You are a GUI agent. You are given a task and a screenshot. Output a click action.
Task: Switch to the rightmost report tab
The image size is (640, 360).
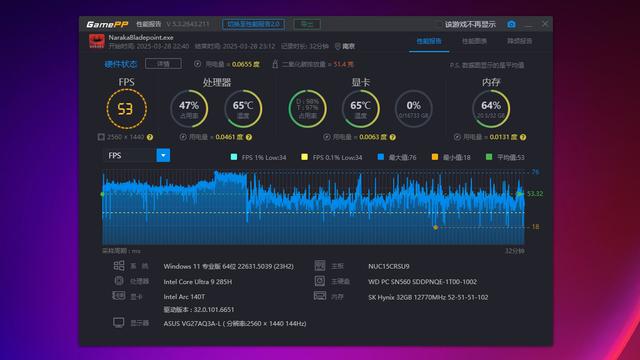[520, 41]
